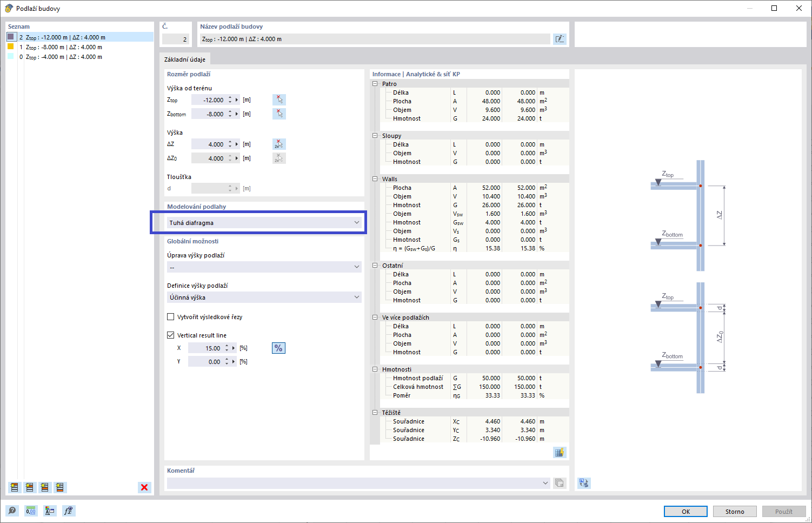Open the Tuhá diafragma dropdown
The width and height of the screenshot is (812, 523).
click(x=264, y=223)
